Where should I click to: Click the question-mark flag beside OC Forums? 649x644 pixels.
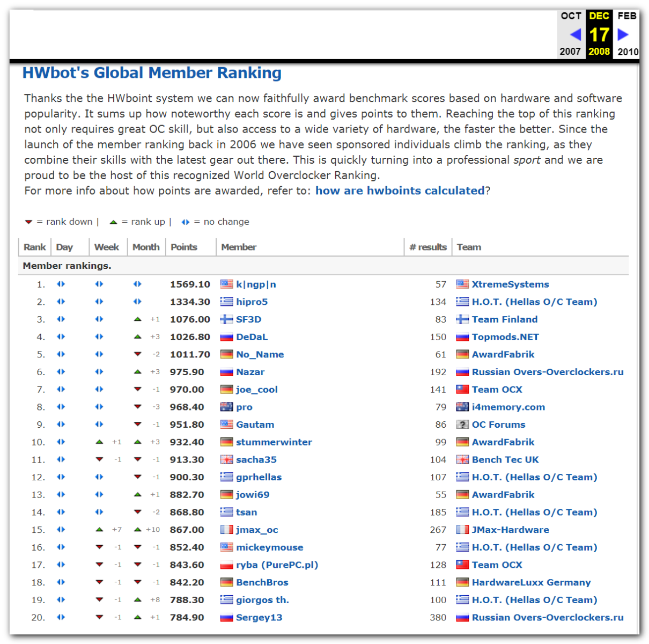click(x=462, y=425)
